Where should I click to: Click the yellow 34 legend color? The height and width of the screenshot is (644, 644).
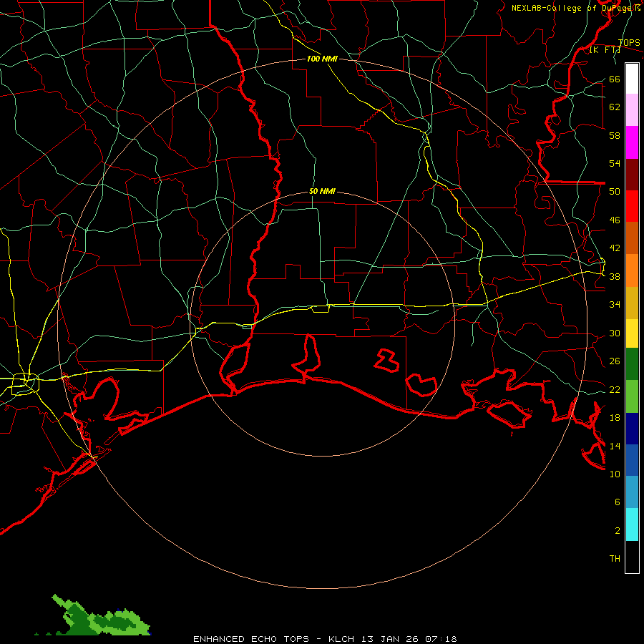pyautogui.click(x=632, y=333)
